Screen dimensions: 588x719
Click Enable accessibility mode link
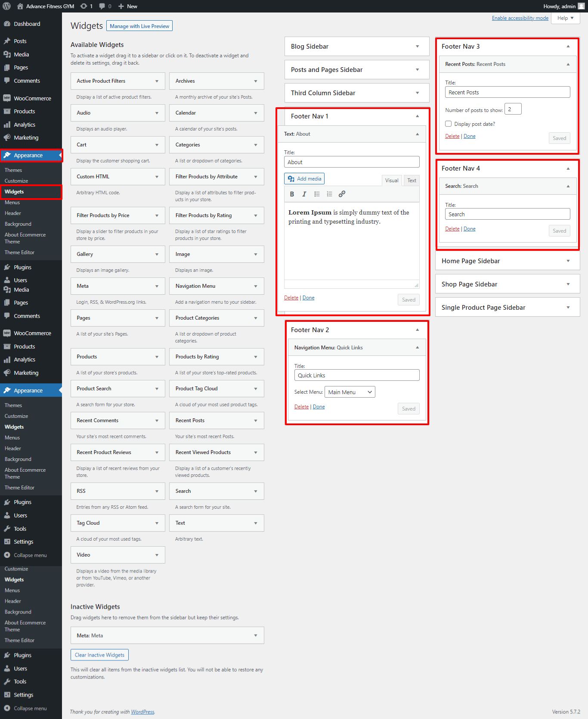click(520, 18)
